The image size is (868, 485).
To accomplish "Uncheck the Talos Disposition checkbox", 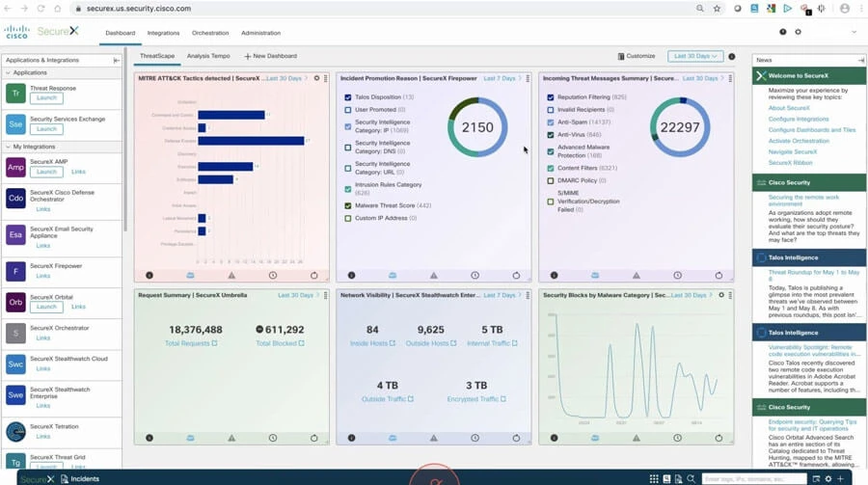I will [x=347, y=97].
